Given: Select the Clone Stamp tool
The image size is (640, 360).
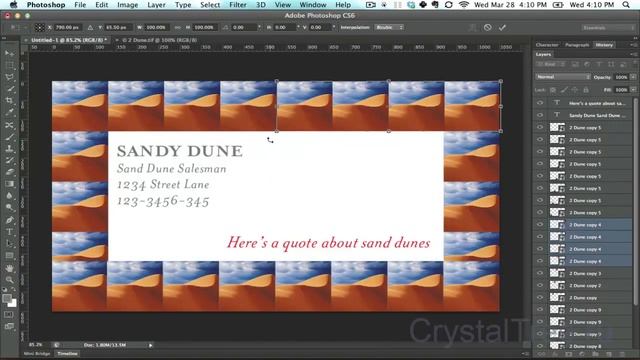Looking at the screenshot, I should pos(9,149).
